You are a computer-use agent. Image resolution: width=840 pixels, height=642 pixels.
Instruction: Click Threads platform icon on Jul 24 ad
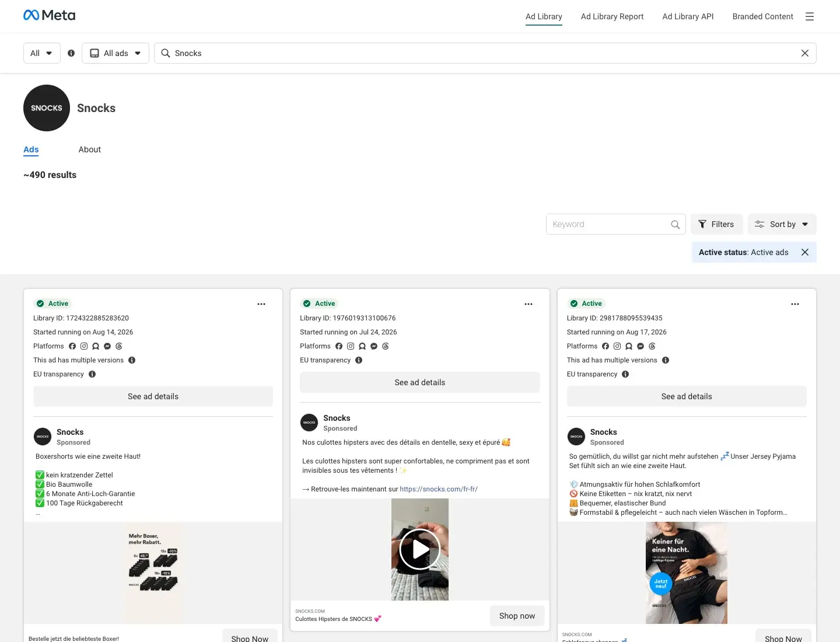tap(386, 346)
